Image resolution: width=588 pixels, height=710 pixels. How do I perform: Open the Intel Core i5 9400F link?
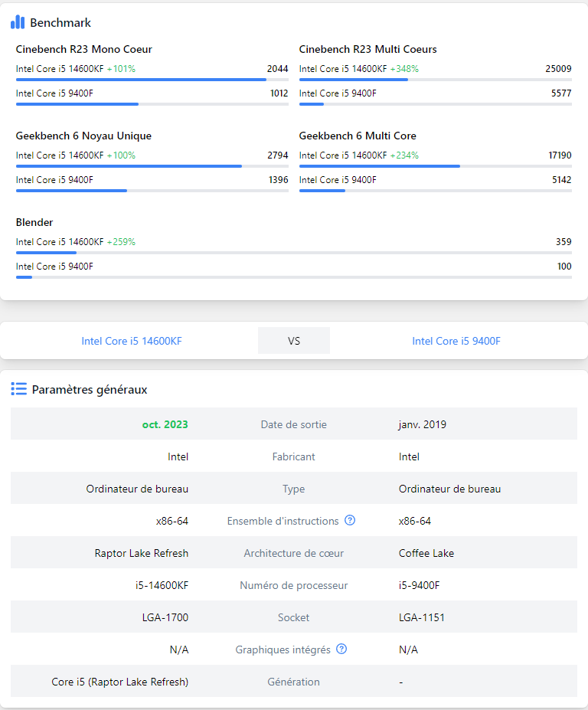pos(456,341)
